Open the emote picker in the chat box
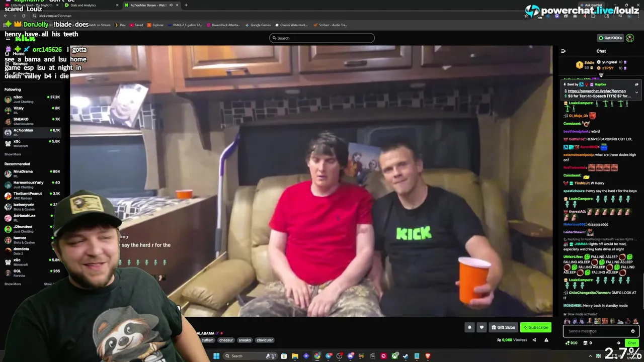The height and width of the screenshot is (362, 644). point(633,331)
